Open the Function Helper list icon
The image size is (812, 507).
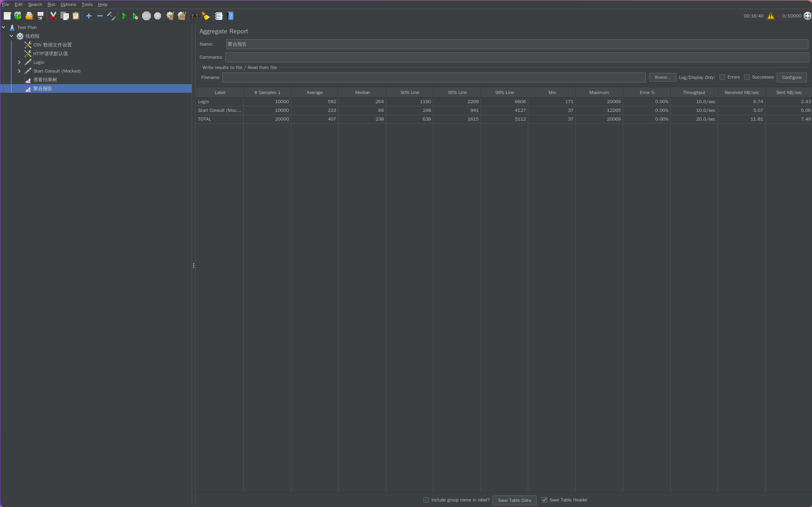coord(219,16)
